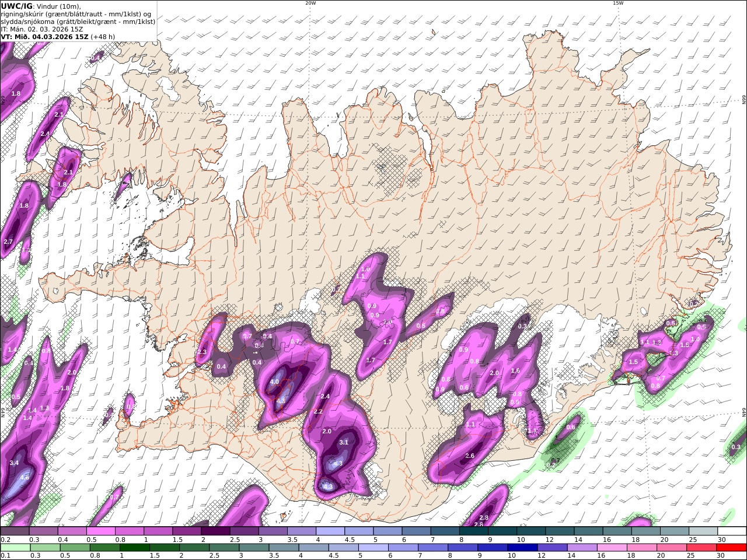Click the 'Vindur (10m)' text in the header

[59, 6]
